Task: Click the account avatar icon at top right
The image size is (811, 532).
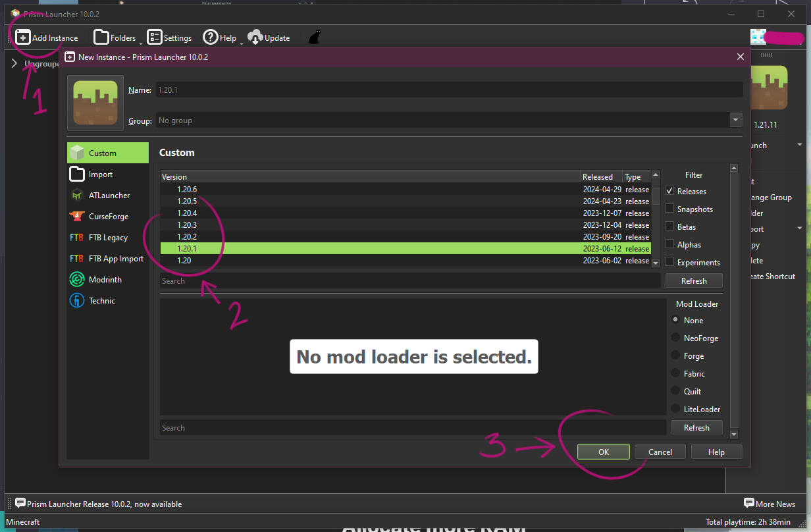Action: 758,37
